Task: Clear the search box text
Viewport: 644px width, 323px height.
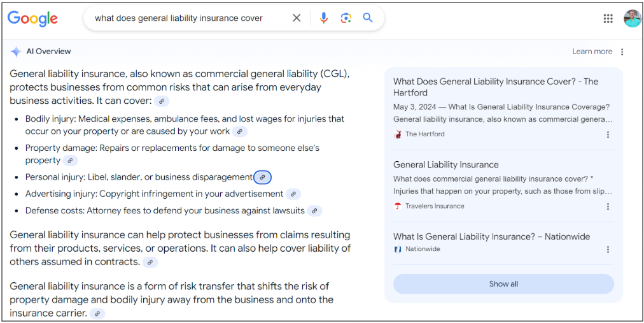Action: click(x=297, y=18)
